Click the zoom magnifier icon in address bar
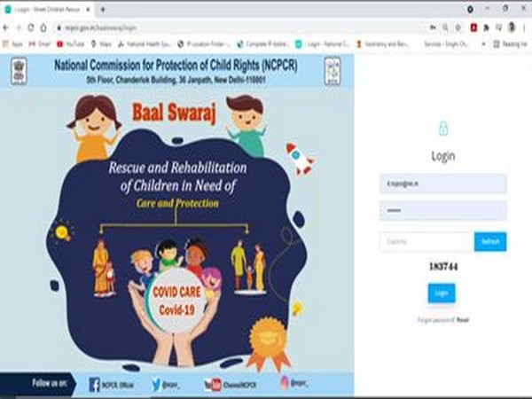The height and width of the screenshot is (399, 532). 445,27
